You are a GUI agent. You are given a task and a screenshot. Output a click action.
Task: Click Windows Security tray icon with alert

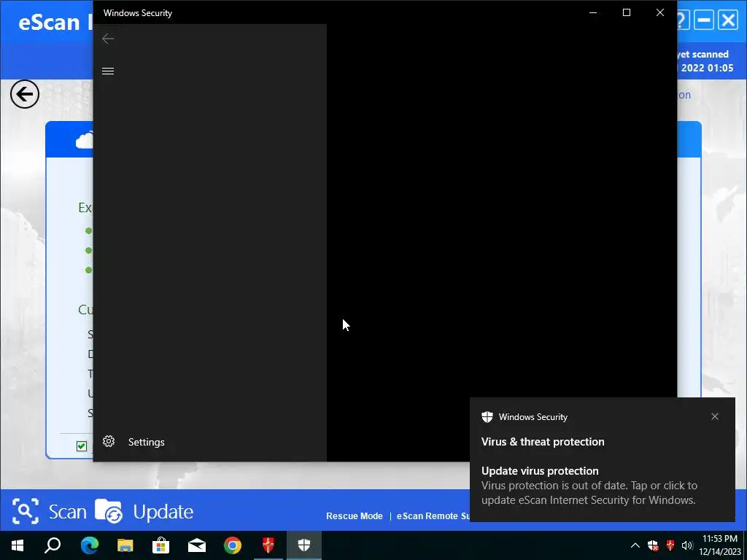click(x=653, y=545)
